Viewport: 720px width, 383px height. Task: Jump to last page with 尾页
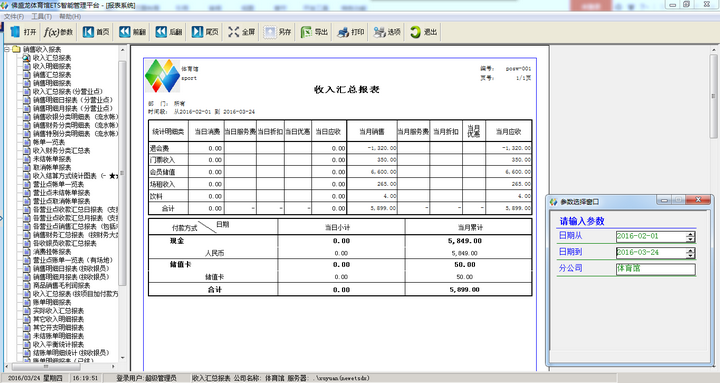205,32
